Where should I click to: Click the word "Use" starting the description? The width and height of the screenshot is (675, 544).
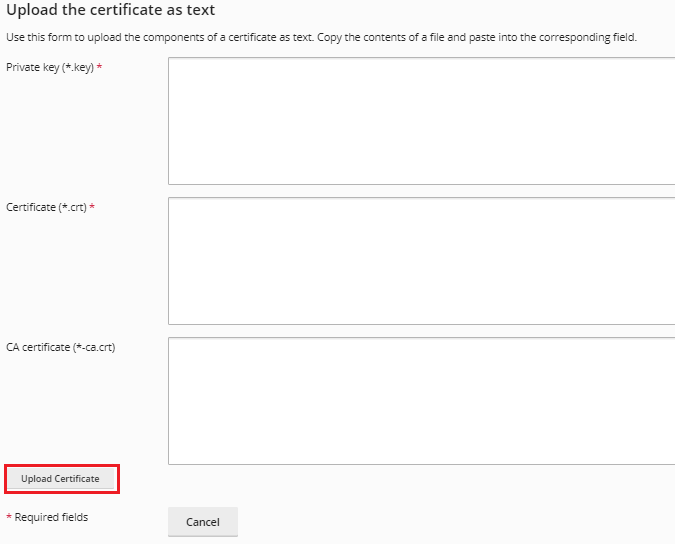point(15,37)
